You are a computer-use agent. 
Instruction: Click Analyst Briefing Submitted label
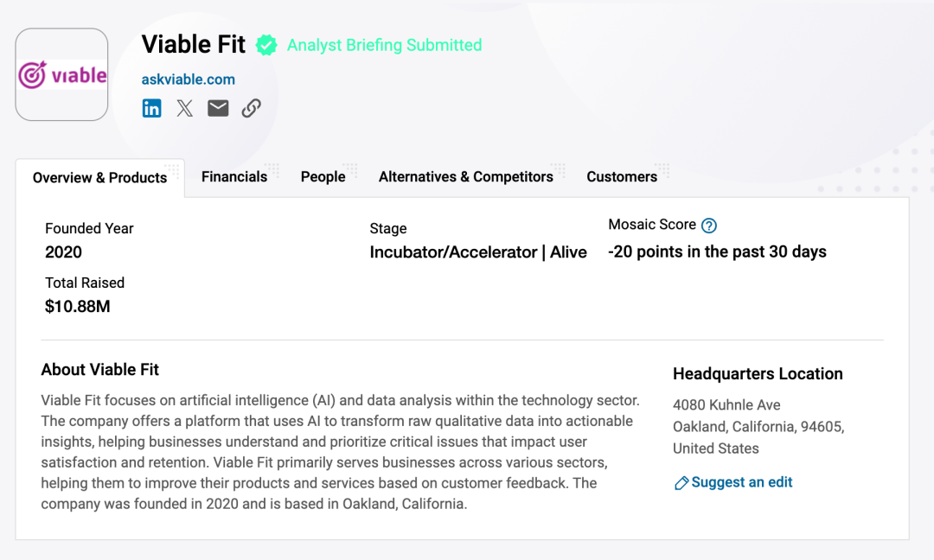click(x=385, y=45)
